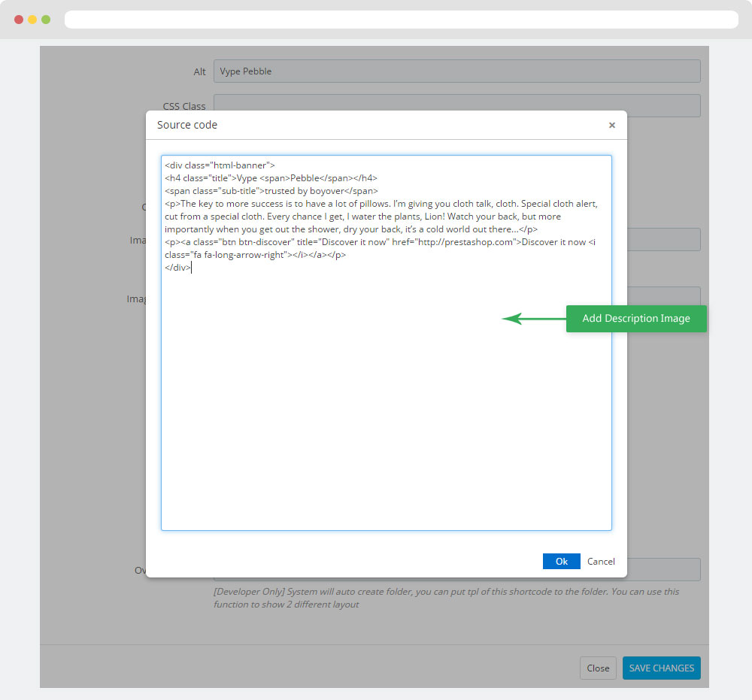This screenshot has height=700, width=752.
Task: Click the sub-title span line "trusted by boyover"
Action: pos(271,191)
